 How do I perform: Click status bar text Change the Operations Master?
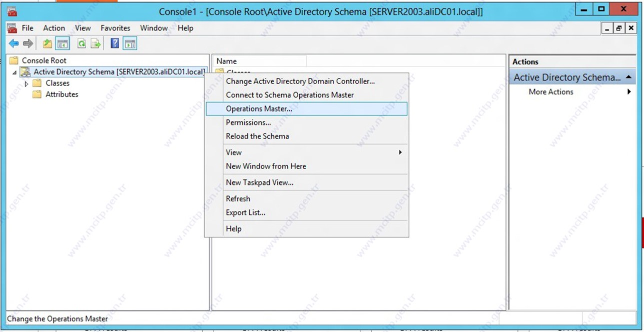(58, 318)
